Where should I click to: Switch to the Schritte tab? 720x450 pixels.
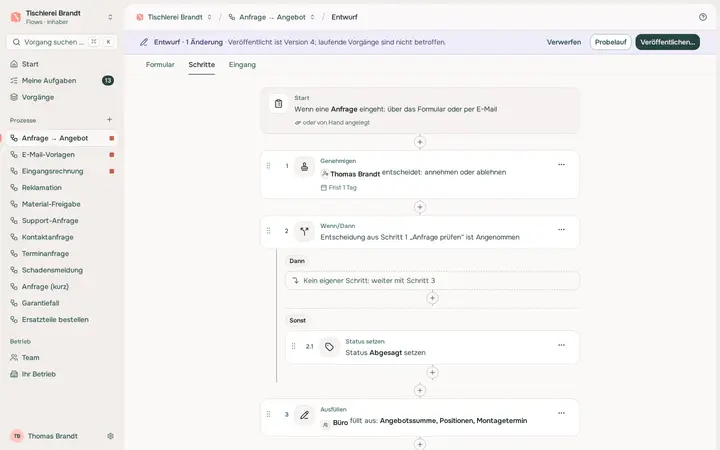[202, 65]
